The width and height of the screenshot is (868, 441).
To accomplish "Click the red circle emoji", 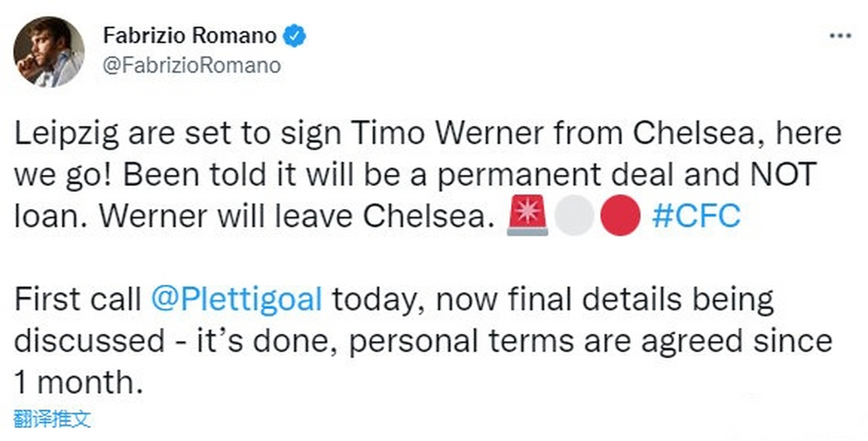I will tap(620, 215).
